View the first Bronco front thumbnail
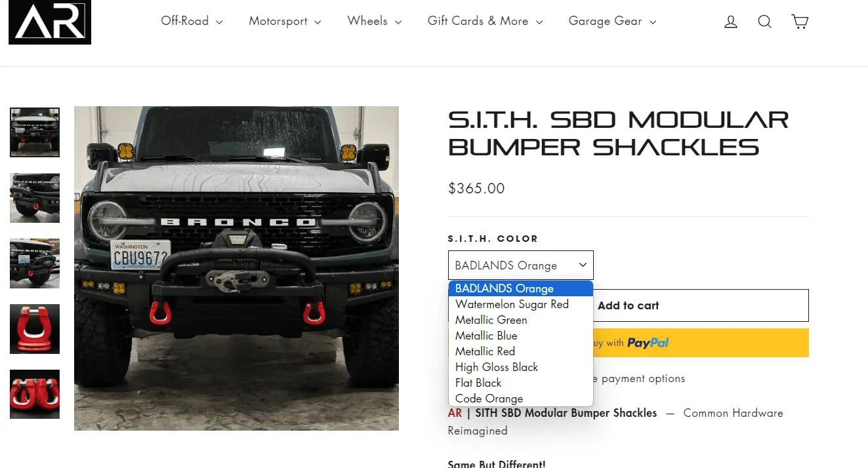This screenshot has height=468, width=868. (x=35, y=132)
